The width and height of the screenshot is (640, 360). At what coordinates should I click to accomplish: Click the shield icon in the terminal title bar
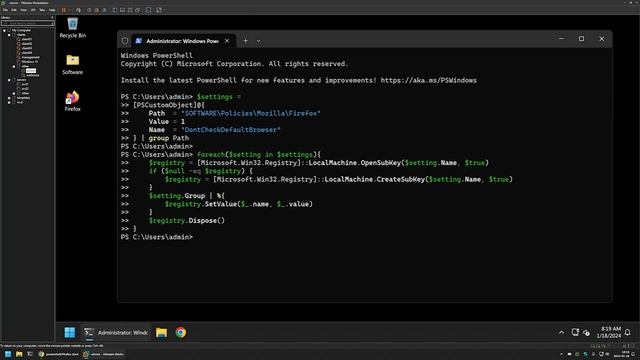[125, 41]
